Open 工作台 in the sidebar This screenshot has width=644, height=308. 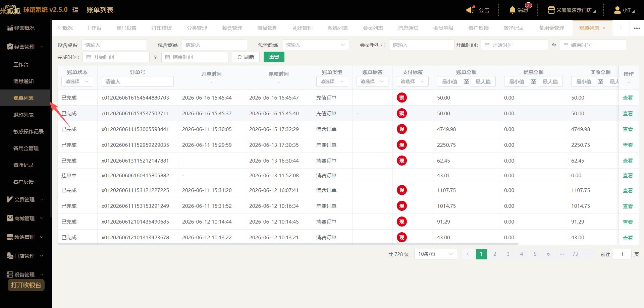21,64
